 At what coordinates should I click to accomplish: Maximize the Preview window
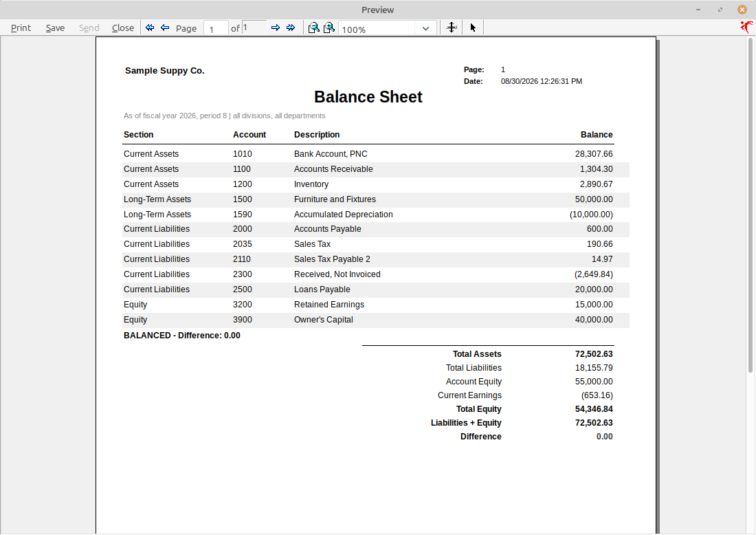click(720, 10)
